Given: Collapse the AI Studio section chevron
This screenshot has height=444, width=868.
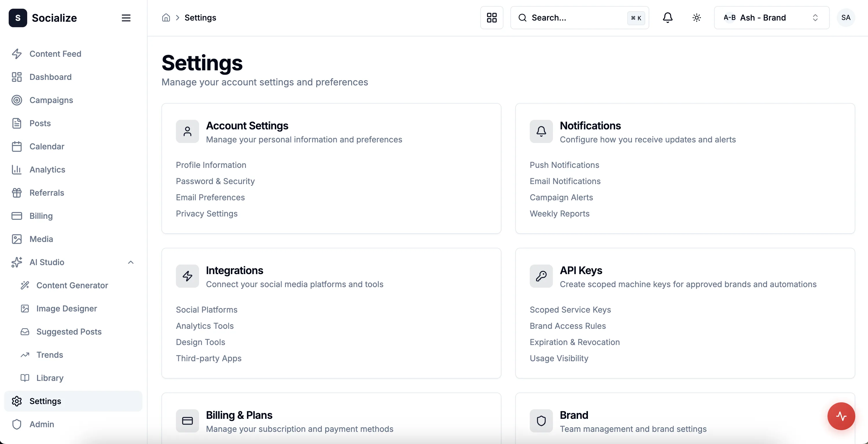Looking at the screenshot, I should [131, 262].
